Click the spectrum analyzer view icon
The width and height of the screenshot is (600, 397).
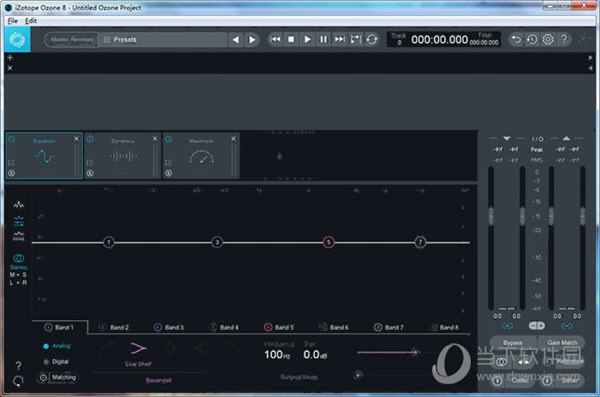point(18,204)
